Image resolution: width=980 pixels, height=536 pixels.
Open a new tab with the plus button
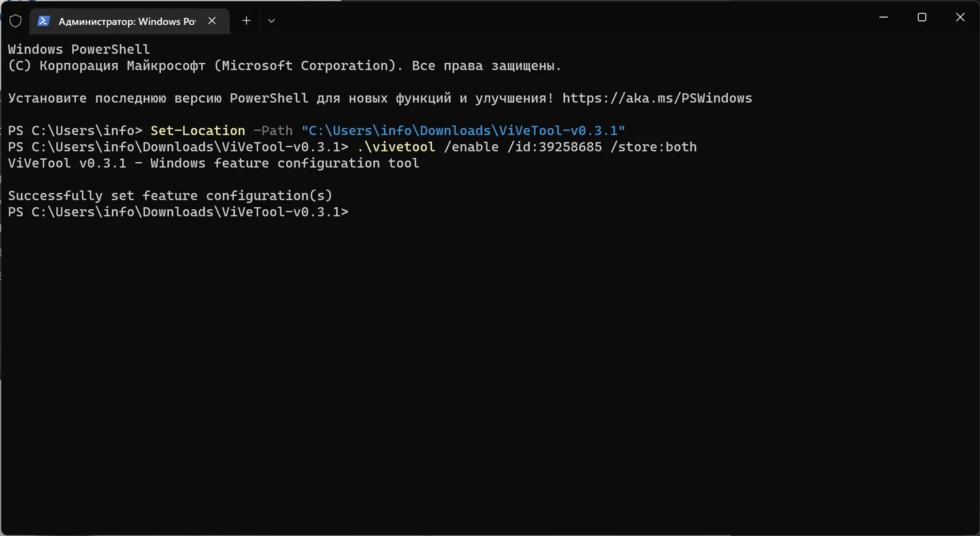click(x=246, y=21)
